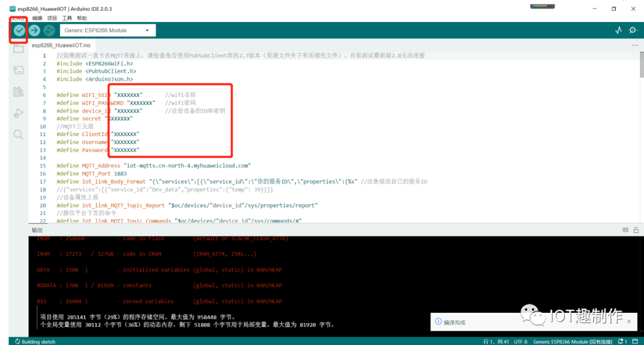Screen dimensions: 644x345
Task: Open the 帮助 menu
Action: pyautogui.click(x=82, y=18)
